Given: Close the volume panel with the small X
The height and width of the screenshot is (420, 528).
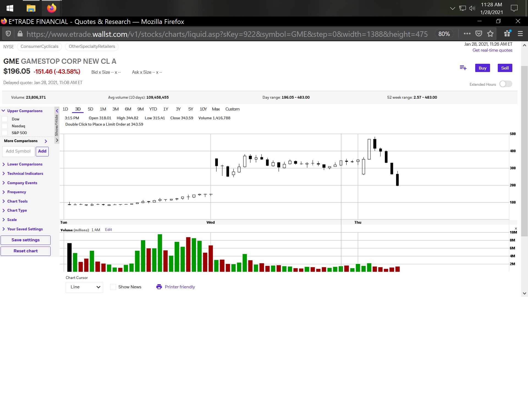Looking at the screenshot, I should 516,228.
